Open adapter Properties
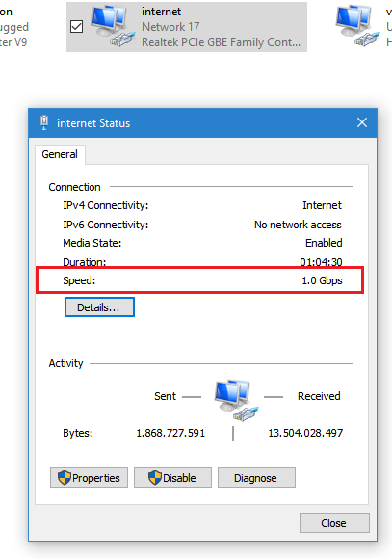Image resolution: width=392 pixels, height=559 pixels. pos(89,478)
